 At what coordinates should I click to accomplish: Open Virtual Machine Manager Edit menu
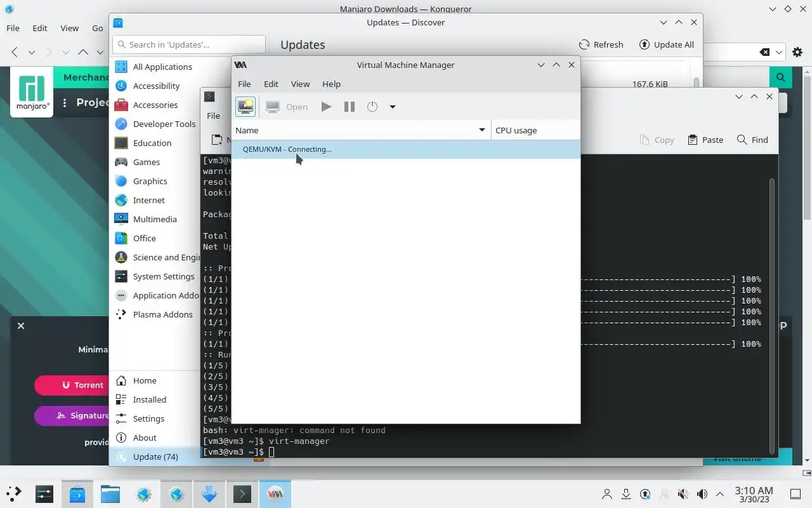pyautogui.click(x=271, y=84)
